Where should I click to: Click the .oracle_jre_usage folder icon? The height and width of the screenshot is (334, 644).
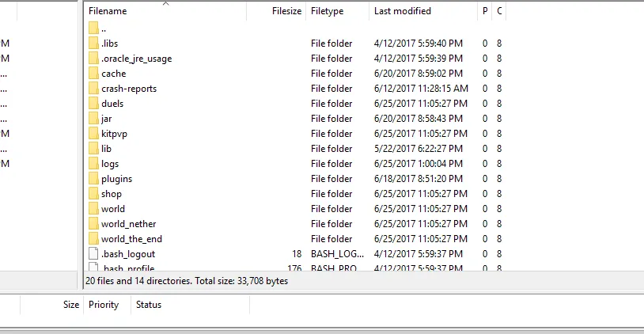point(93,59)
